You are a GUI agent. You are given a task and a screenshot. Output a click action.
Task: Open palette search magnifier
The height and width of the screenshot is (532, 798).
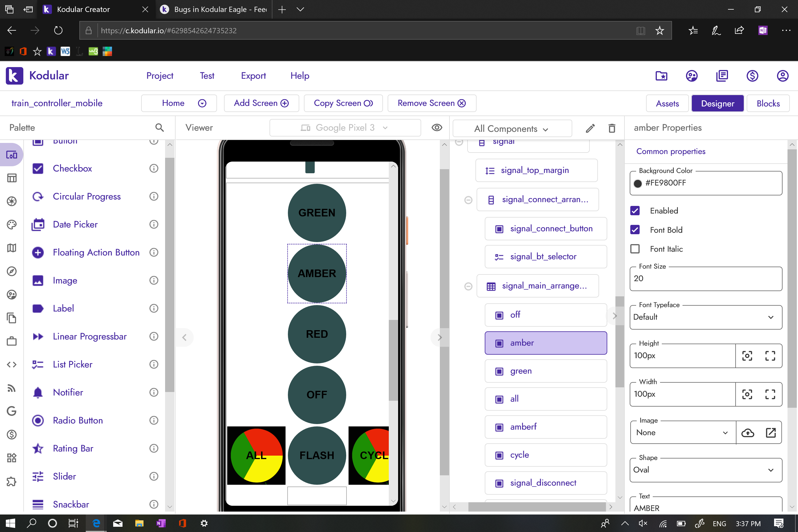160,128
